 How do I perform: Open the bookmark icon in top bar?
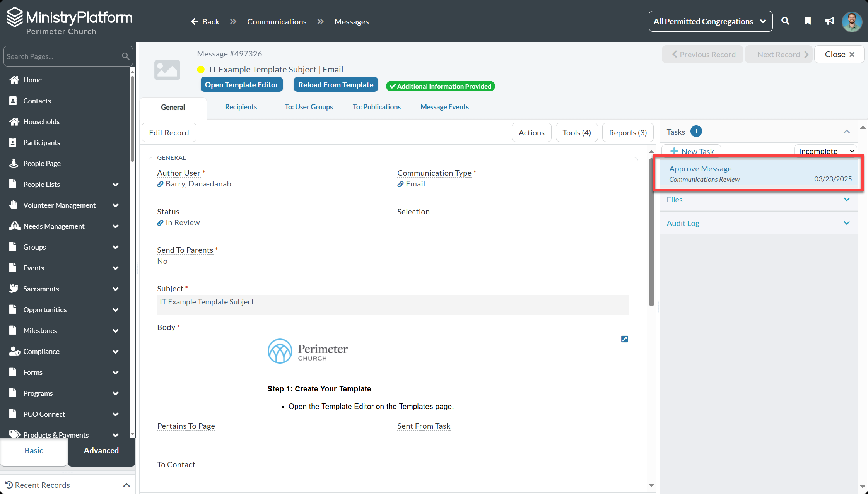coord(808,21)
